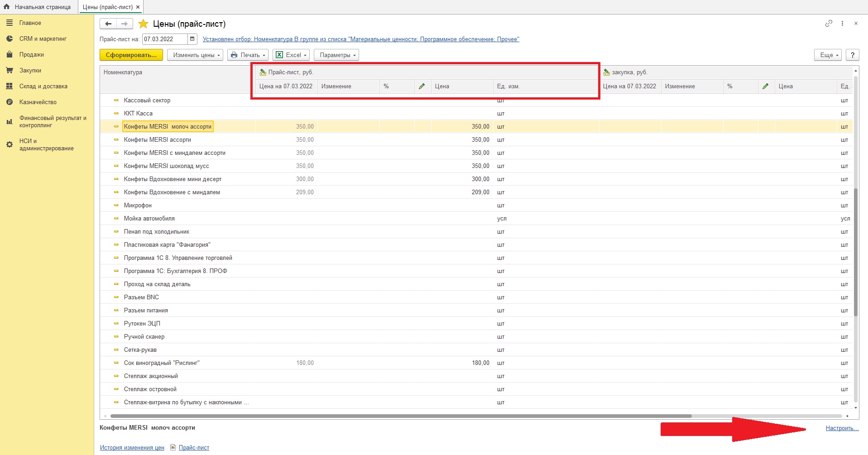Screen dimensions: 868x455
Task: Open the three-dots menu in the window header
Action: [x=842, y=24]
